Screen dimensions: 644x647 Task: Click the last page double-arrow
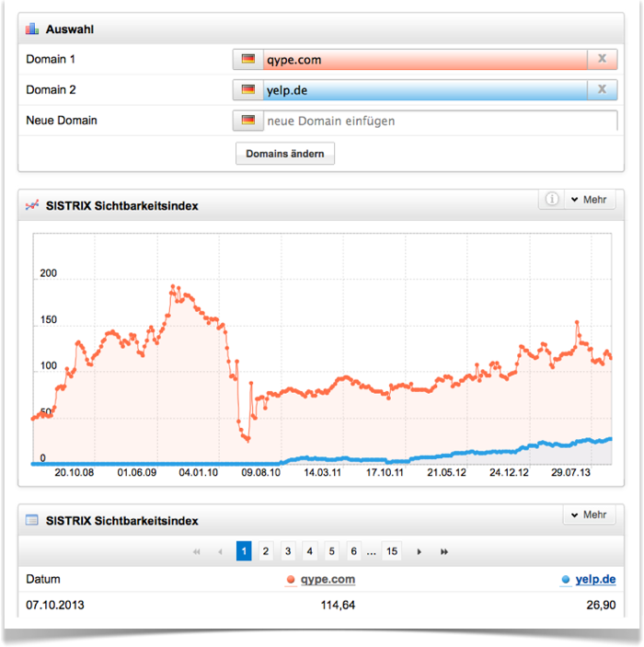[444, 551]
